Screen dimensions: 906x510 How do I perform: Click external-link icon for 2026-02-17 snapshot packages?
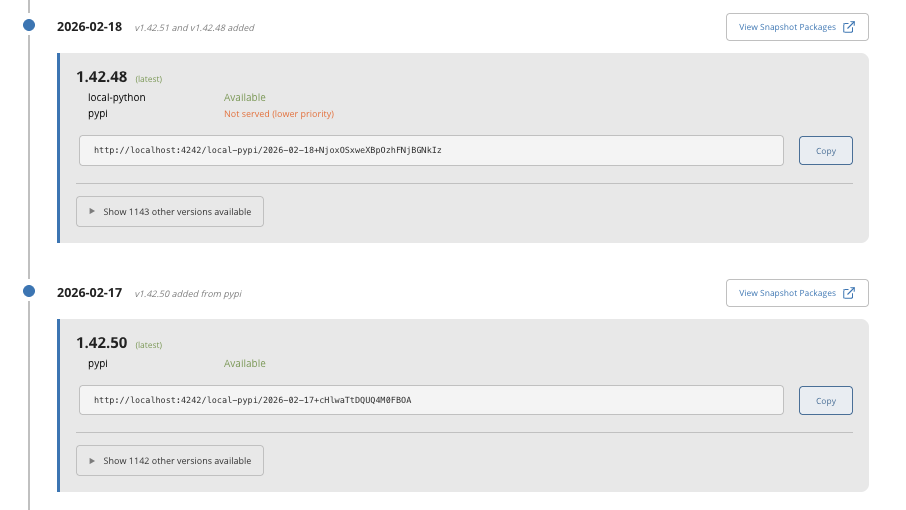tap(849, 293)
